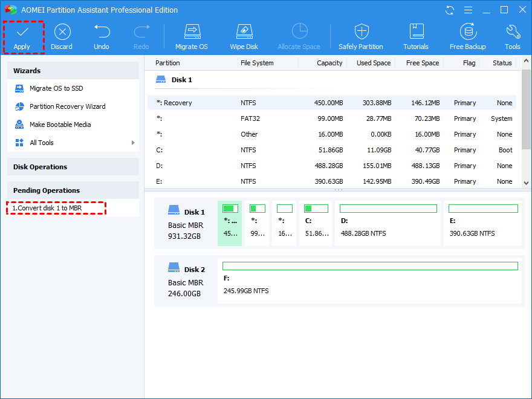This screenshot has width=532, height=399.
Task: Choose Make Bootable Media
Action: pyautogui.click(x=60, y=125)
